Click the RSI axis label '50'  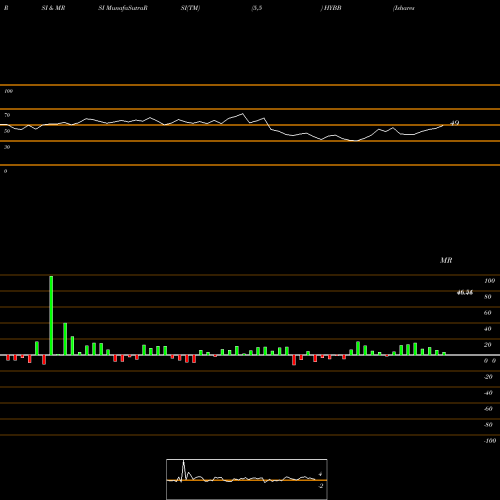click(7, 131)
